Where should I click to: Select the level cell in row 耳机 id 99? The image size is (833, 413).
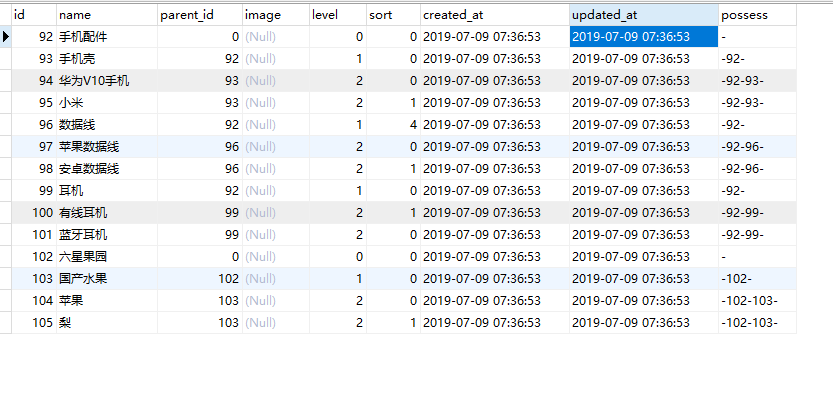coord(338,191)
